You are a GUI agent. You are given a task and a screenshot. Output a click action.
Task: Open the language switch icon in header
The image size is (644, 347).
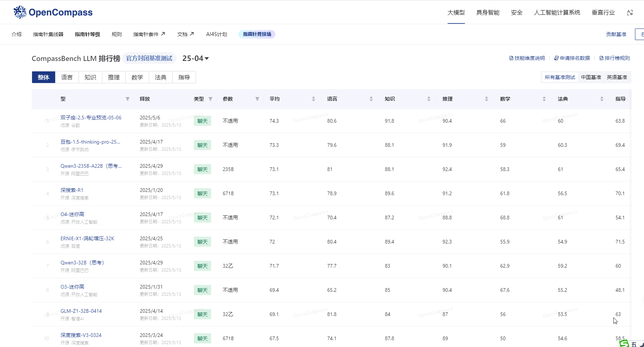(x=630, y=13)
